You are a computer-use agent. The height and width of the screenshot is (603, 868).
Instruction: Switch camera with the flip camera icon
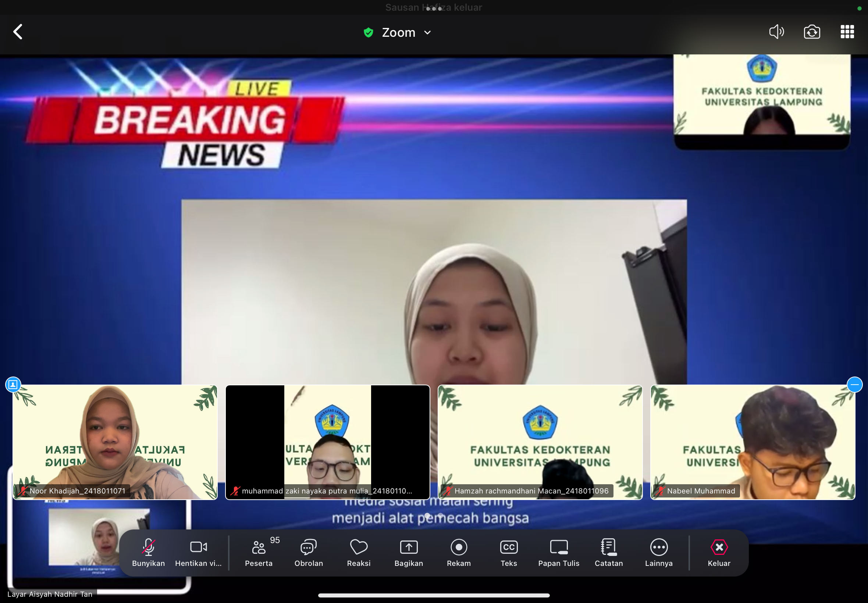tap(812, 32)
